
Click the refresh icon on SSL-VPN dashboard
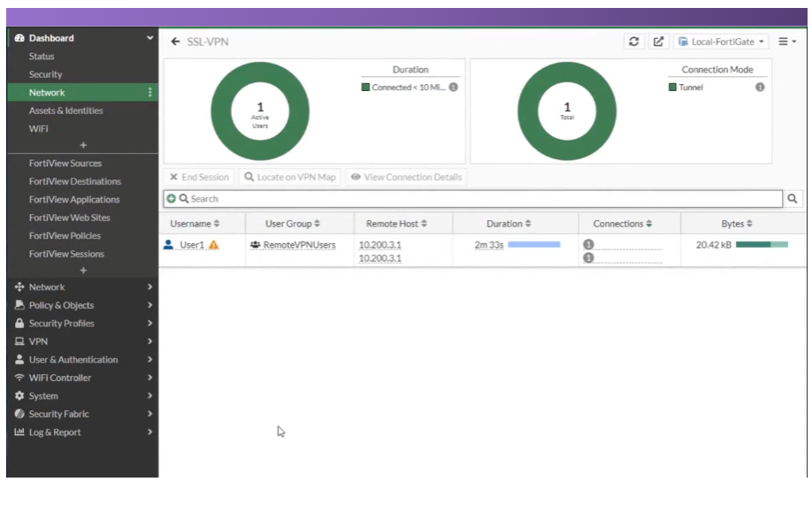[634, 41]
